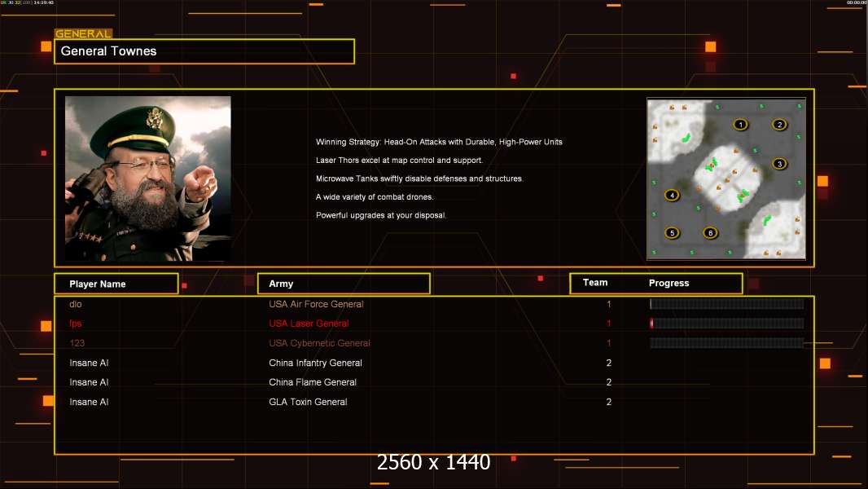Select the Player Name column header
Viewport: 868px width, 489px height.
(116, 284)
